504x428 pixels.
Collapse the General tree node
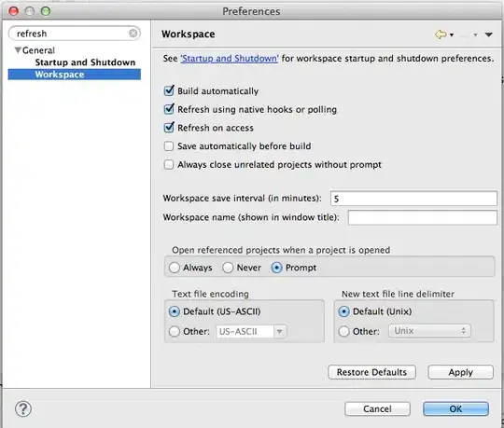click(x=18, y=50)
